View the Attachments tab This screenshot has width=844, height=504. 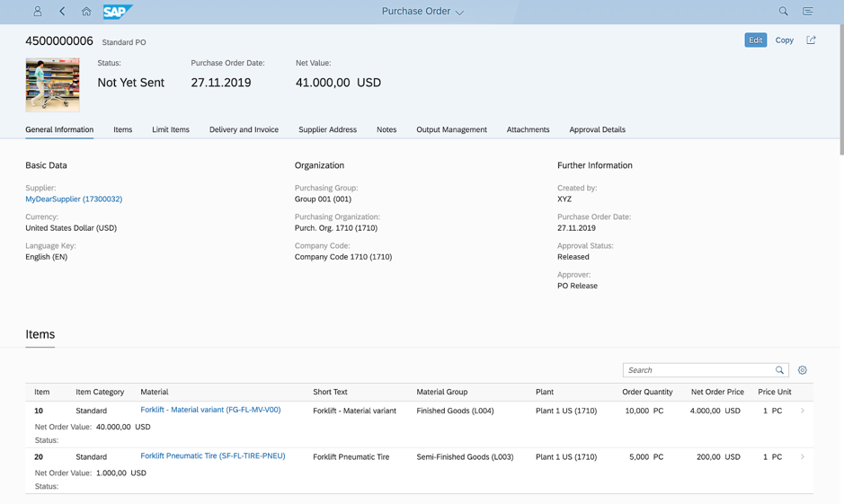[528, 129]
